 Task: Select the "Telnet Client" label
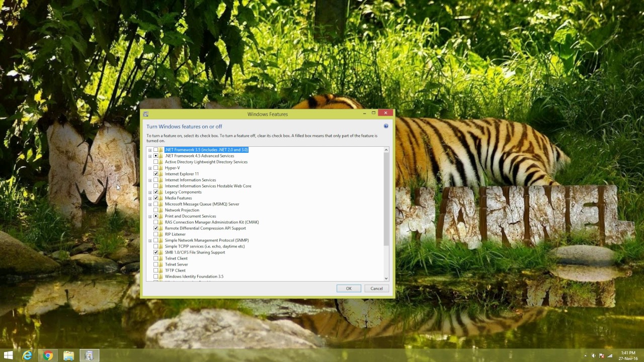click(x=176, y=258)
